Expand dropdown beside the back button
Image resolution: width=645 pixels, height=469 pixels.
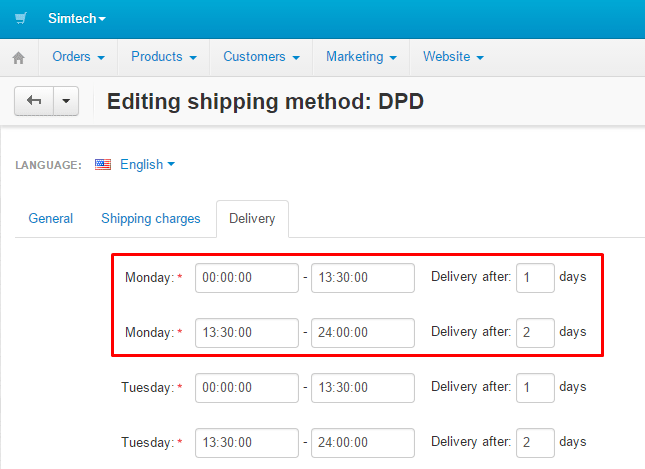coord(66,101)
